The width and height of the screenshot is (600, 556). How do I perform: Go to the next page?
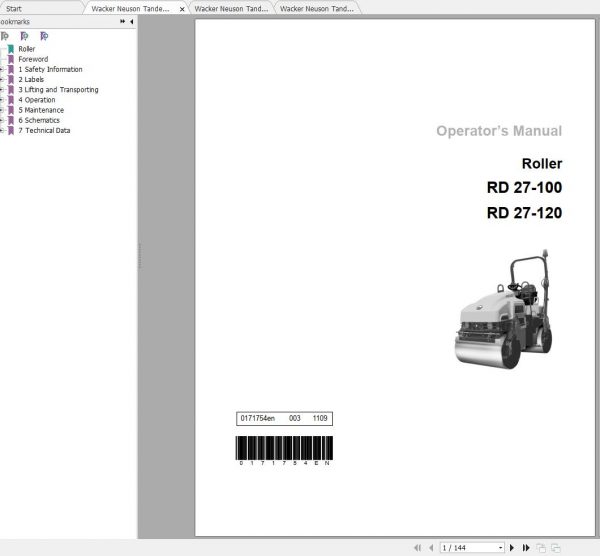coord(512,548)
